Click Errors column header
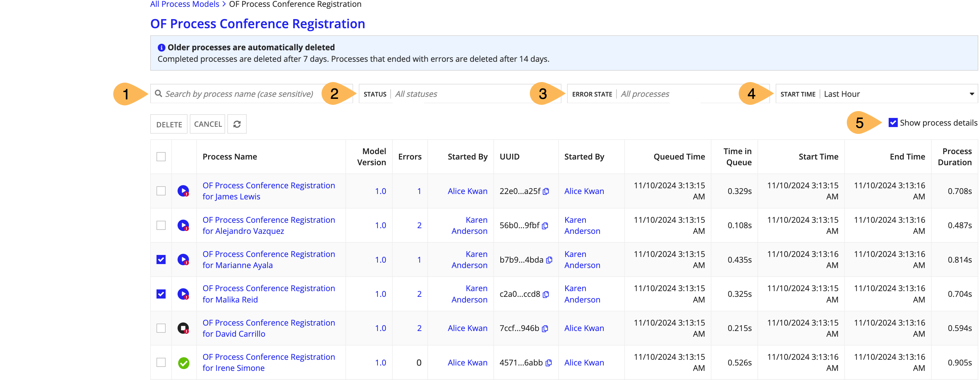 pyautogui.click(x=410, y=156)
